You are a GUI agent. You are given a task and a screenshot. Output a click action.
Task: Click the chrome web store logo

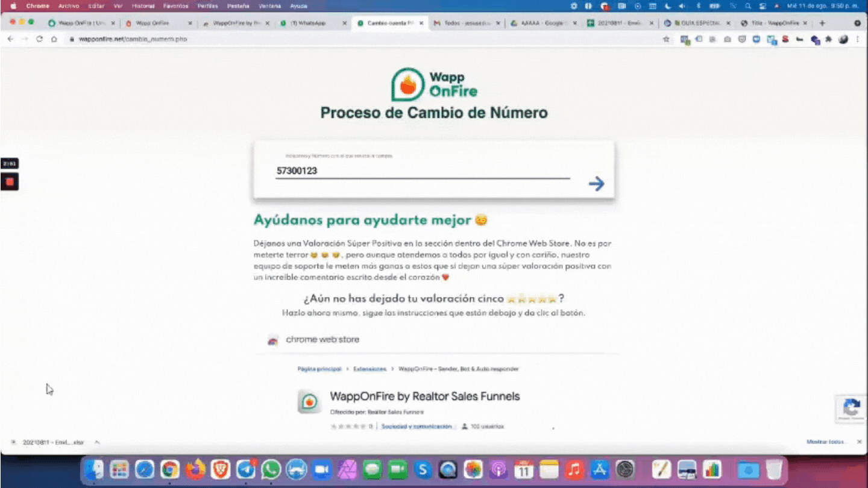coord(313,340)
